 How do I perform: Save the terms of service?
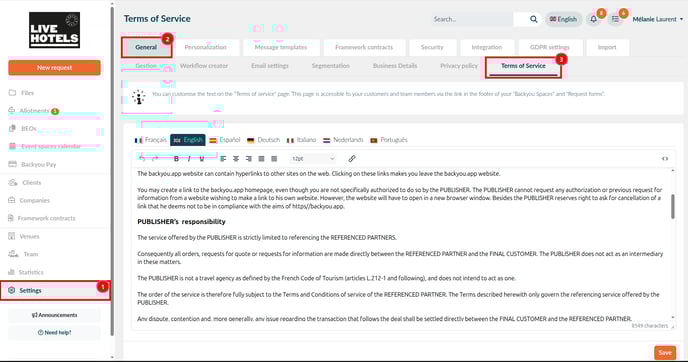pyautogui.click(x=665, y=352)
